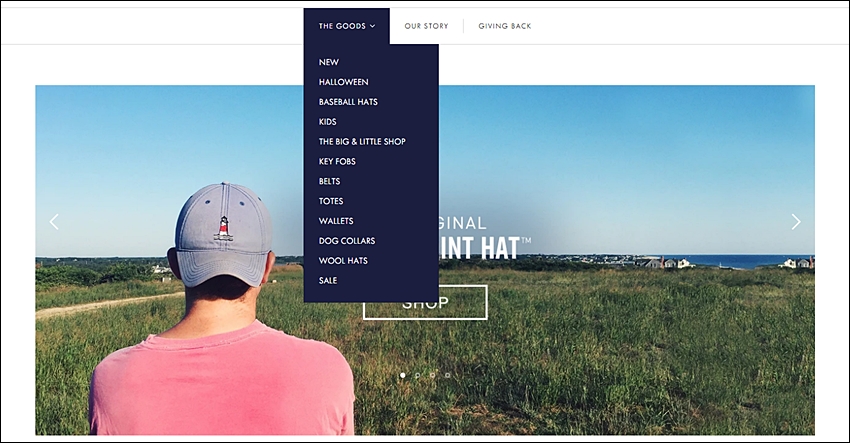Jump to the second carousel slide dot
This screenshot has height=443, width=850.
[417, 375]
